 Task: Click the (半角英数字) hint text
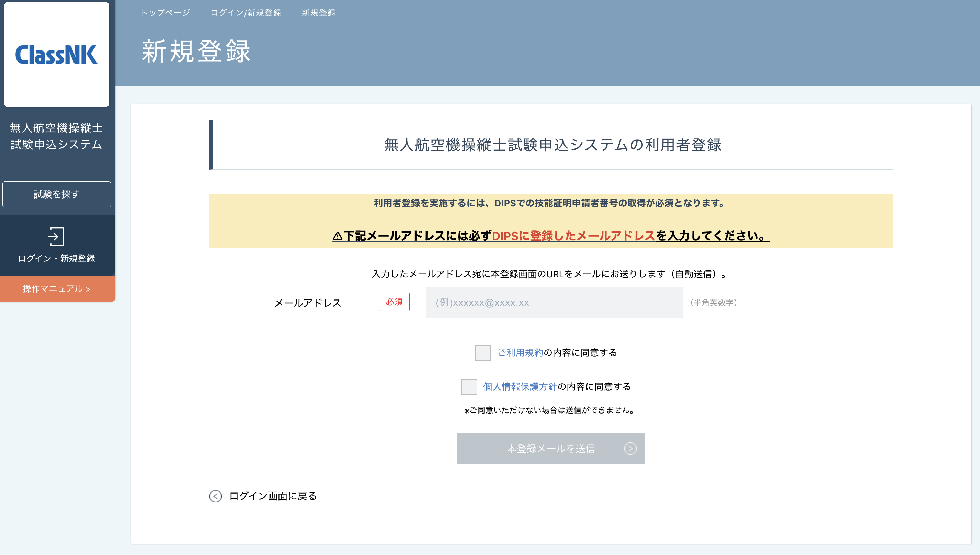714,303
